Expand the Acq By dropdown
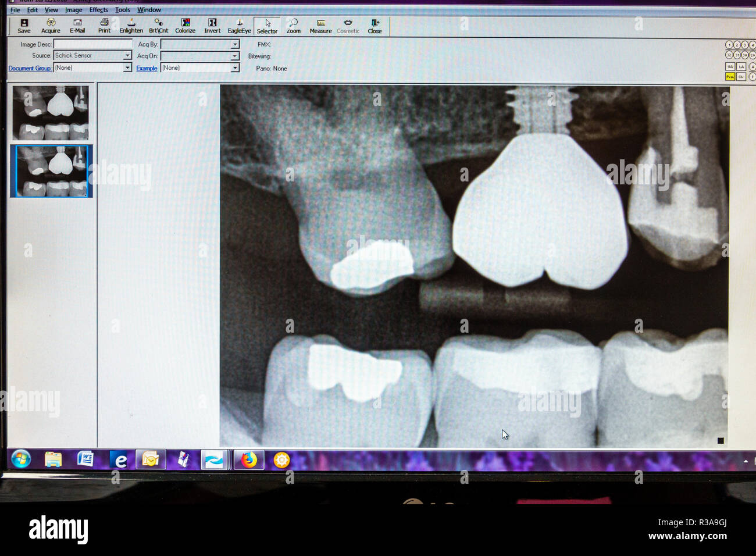The width and height of the screenshot is (756, 556). [x=235, y=44]
